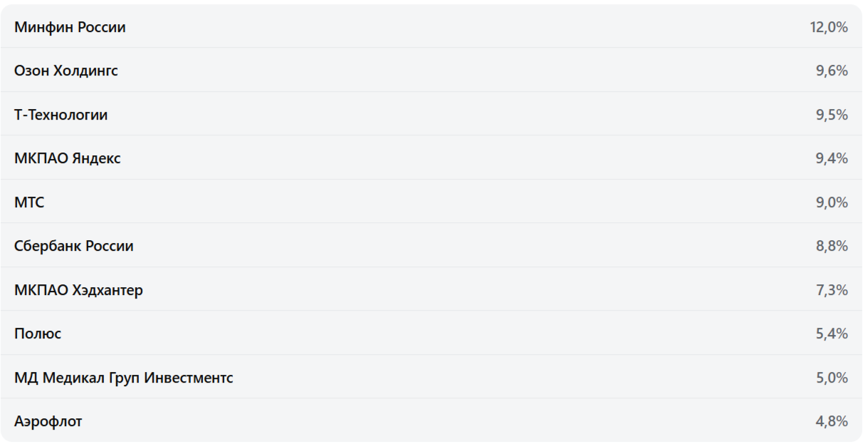Click the 5,0% share value
This screenshot has width=868, height=444.
[x=832, y=378]
